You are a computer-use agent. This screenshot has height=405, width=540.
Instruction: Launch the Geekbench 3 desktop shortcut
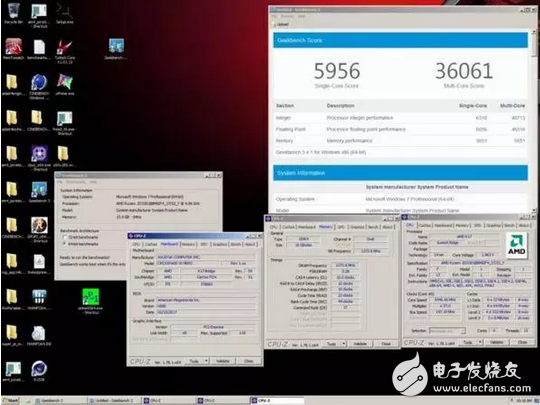(x=39, y=192)
